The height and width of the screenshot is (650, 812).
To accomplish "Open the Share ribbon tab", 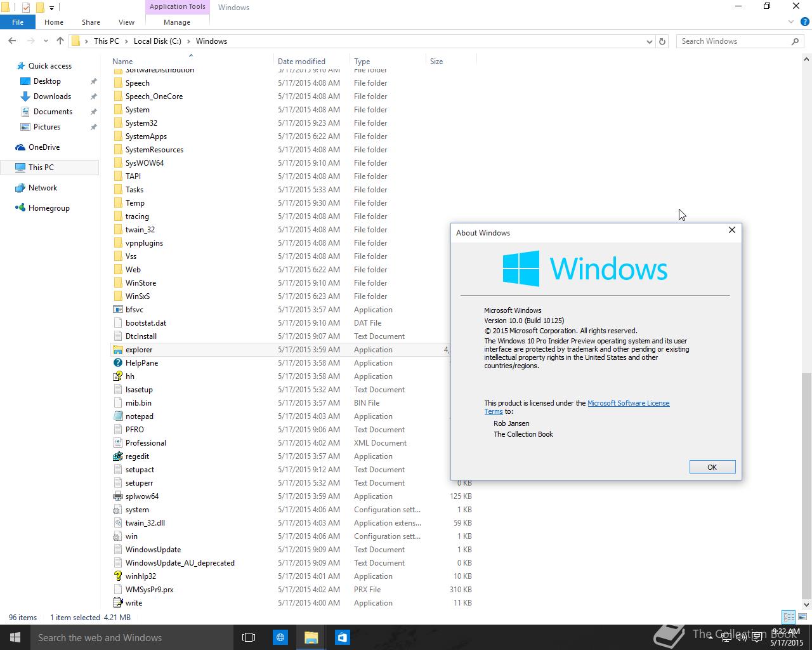I will tap(91, 22).
